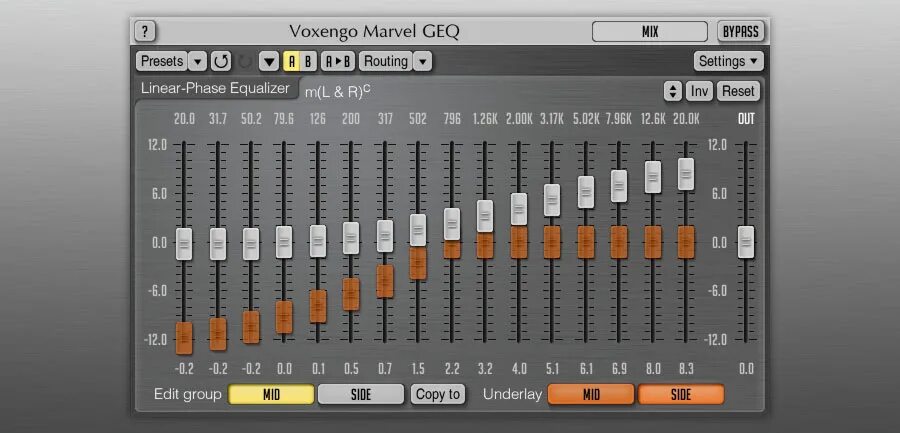
Task: Click the 20.0 Hz white slider handle
Action: click(x=184, y=244)
